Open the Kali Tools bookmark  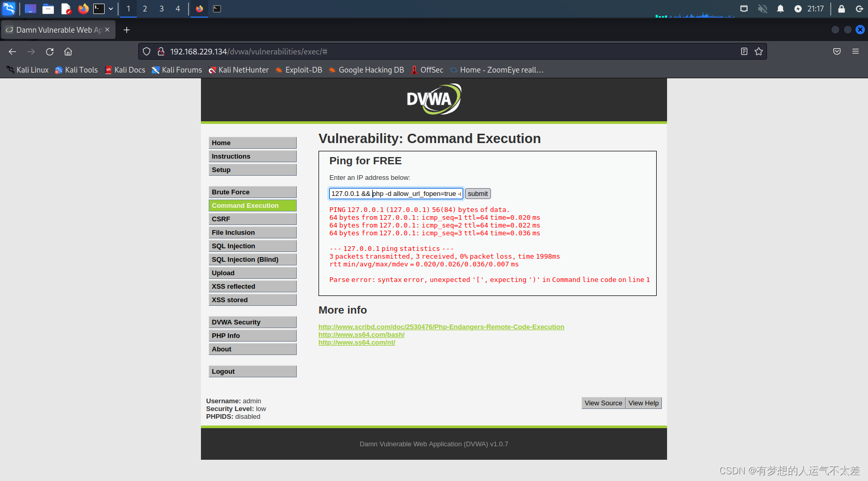(76, 70)
